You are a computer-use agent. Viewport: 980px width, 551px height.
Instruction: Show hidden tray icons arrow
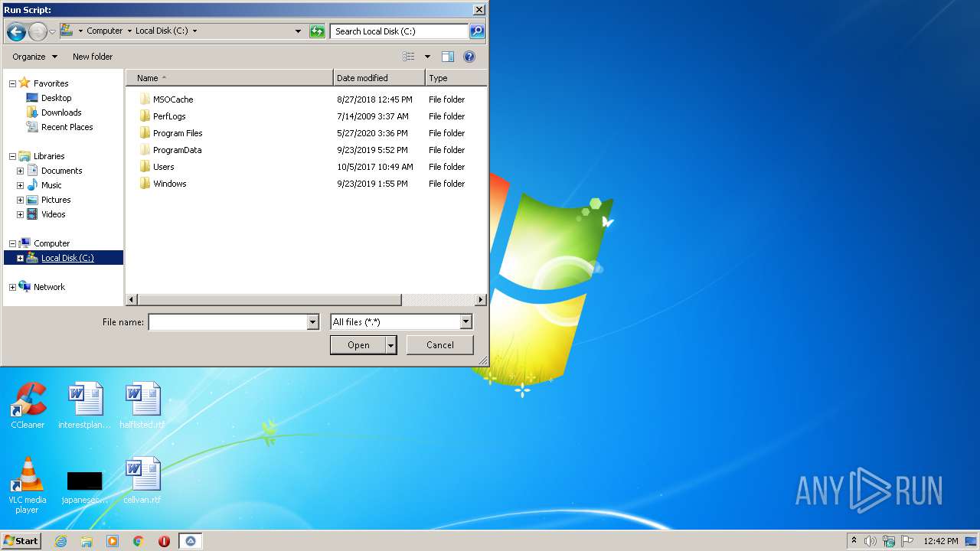point(854,540)
